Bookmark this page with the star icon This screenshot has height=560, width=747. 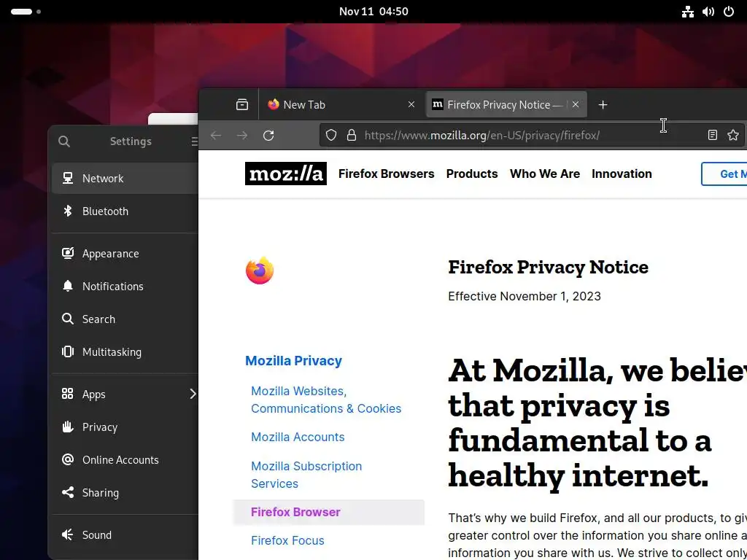[732, 135]
